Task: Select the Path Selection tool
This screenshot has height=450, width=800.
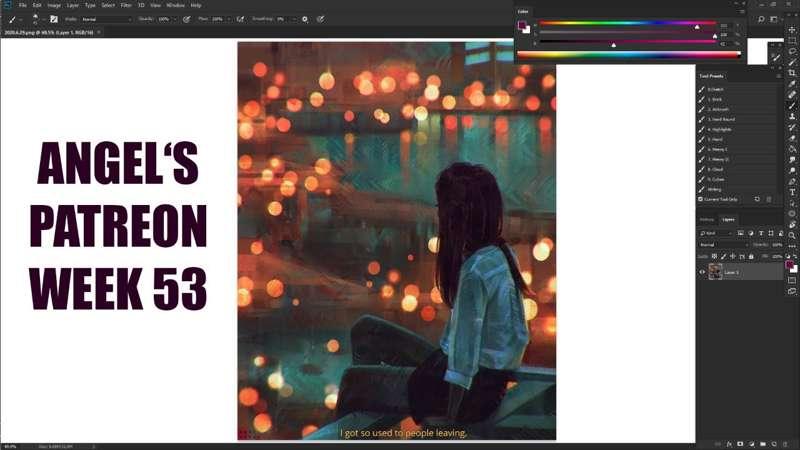Action: (792, 203)
